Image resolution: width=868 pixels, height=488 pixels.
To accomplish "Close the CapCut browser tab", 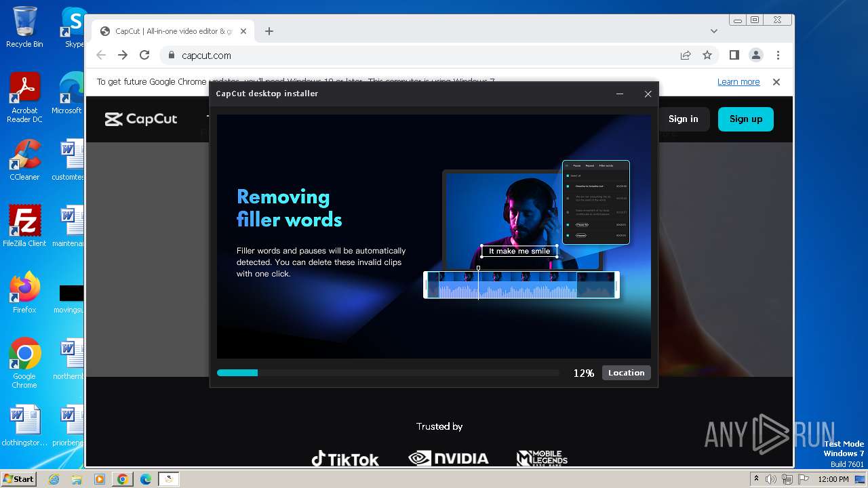I will click(x=243, y=31).
